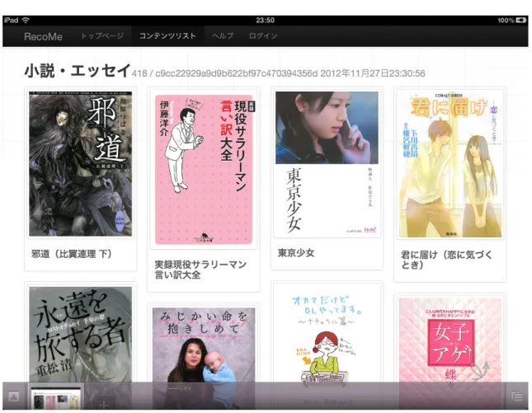Click the title text 邪道（比翼連理 下）
This screenshot has width=532, height=413.
(72, 254)
